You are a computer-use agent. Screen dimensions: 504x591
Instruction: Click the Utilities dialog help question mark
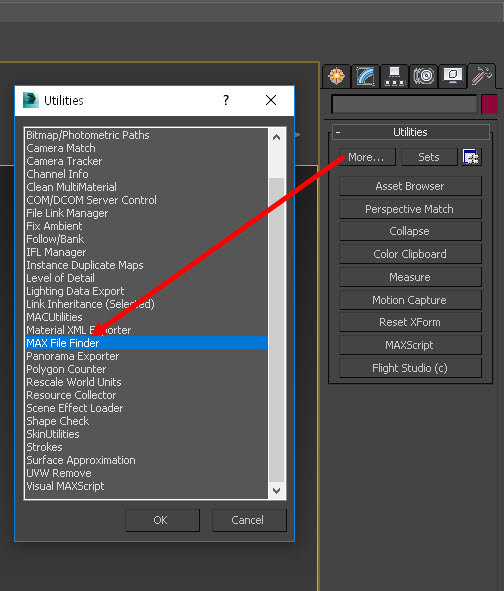[x=226, y=100]
